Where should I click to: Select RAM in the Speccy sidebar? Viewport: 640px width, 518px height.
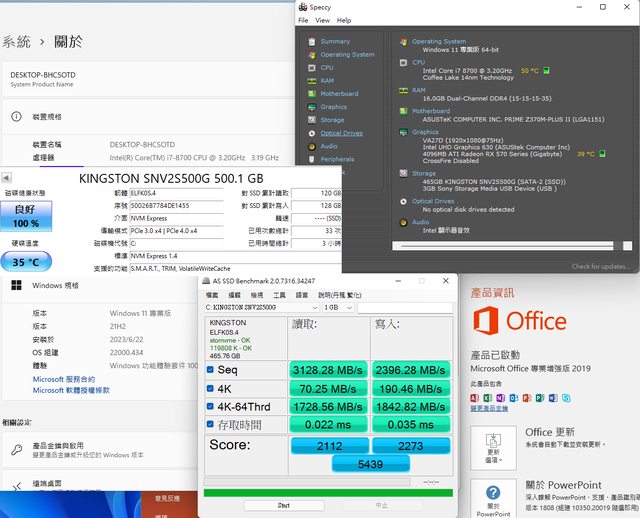tap(327, 81)
